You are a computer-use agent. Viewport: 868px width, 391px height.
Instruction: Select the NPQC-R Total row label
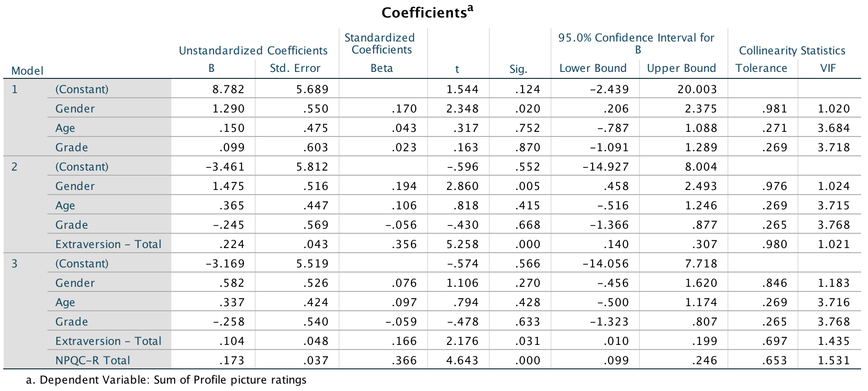pos(93,360)
